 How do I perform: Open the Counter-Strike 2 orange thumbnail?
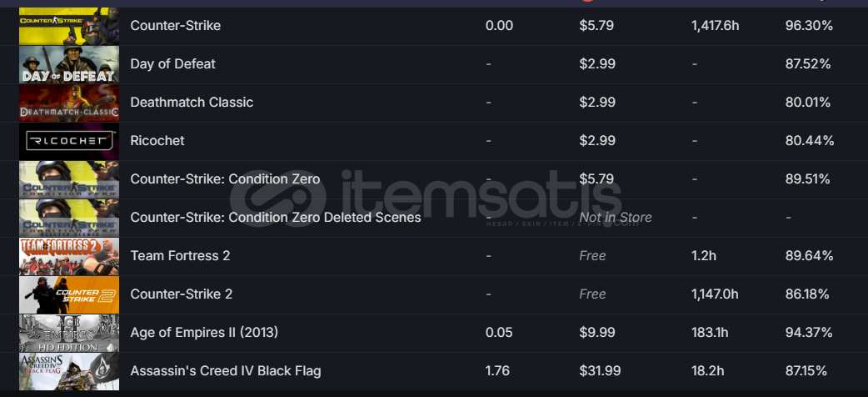point(69,294)
